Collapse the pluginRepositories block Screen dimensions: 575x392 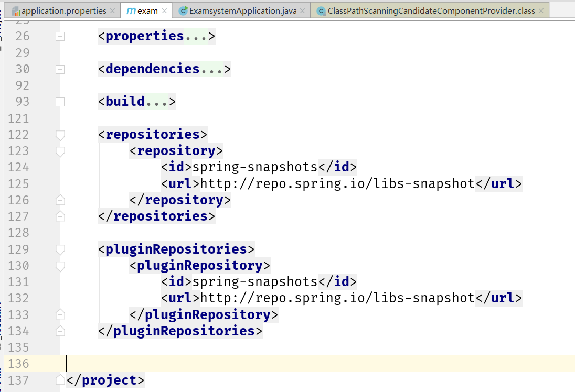click(60, 248)
